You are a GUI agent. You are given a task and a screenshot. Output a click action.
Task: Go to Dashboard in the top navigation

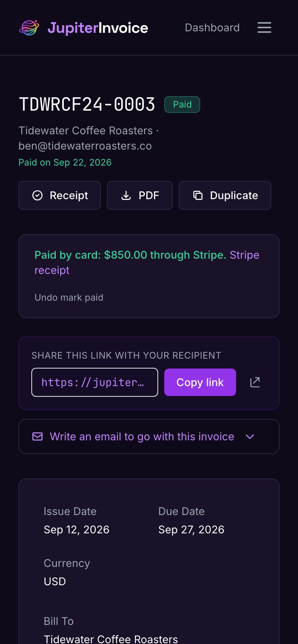coord(212,27)
